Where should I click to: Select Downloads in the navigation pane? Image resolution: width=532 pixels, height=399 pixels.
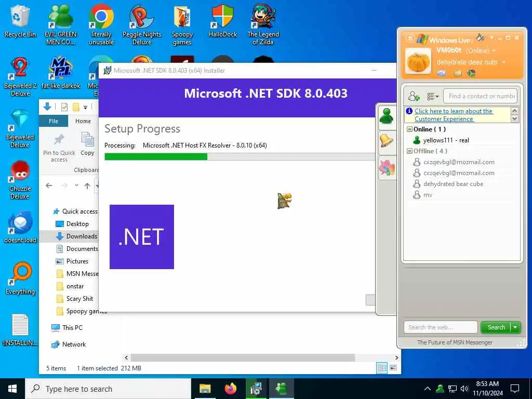tap(76, 236)
